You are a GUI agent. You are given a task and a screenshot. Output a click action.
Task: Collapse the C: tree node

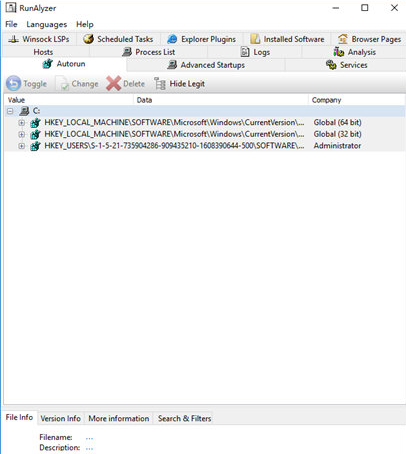[x=10, y=111]
